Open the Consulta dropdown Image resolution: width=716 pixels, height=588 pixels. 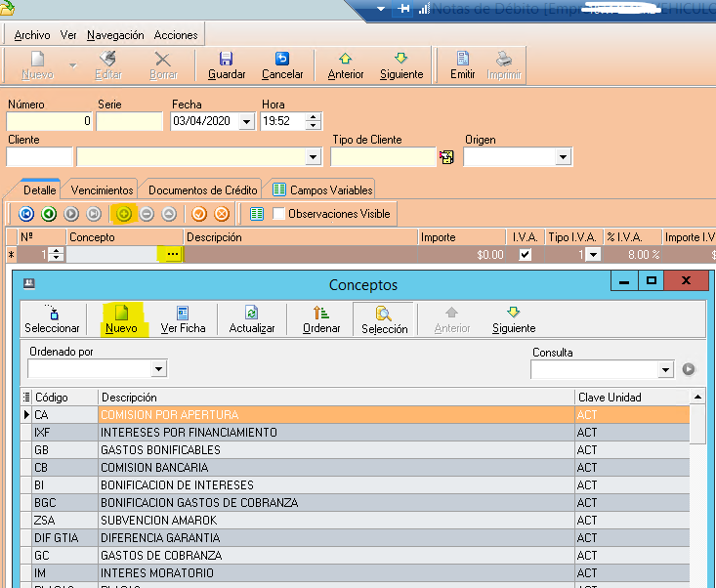click(x=666, y=369)
